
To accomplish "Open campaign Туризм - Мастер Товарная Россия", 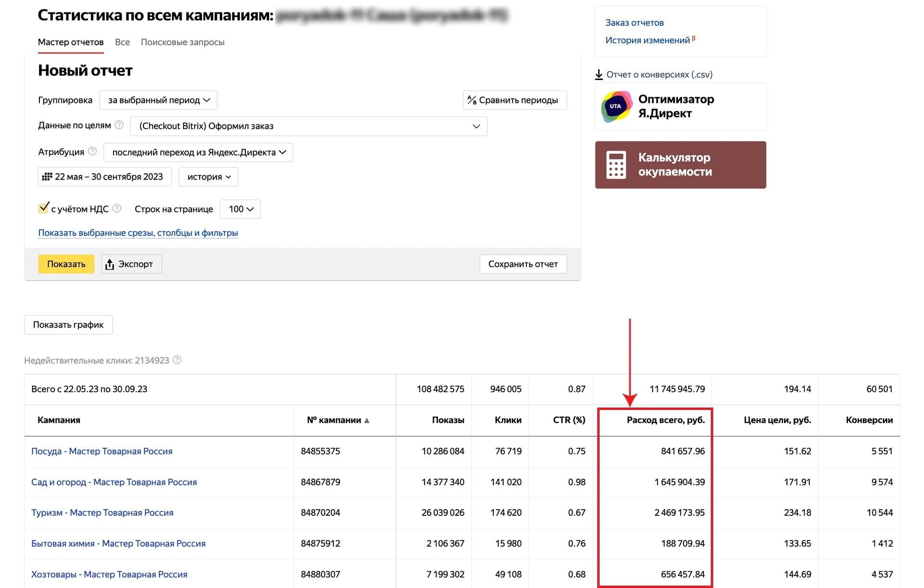I will 103,513.
